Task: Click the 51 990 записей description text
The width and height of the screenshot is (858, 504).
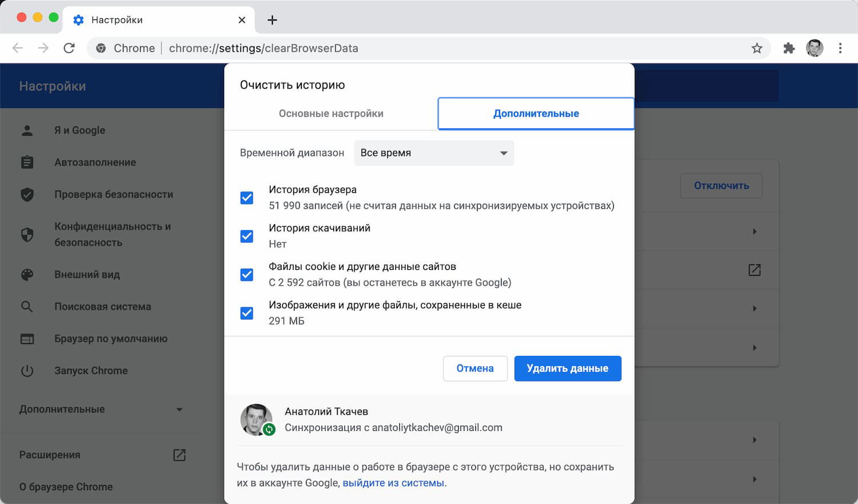Action: (442, 206)
